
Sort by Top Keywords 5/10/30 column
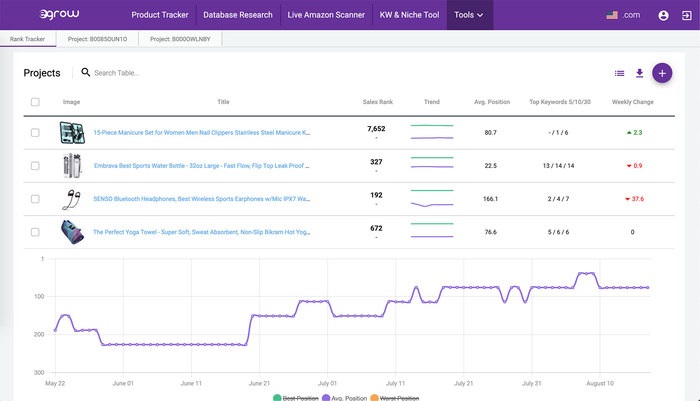click(560, 102)
